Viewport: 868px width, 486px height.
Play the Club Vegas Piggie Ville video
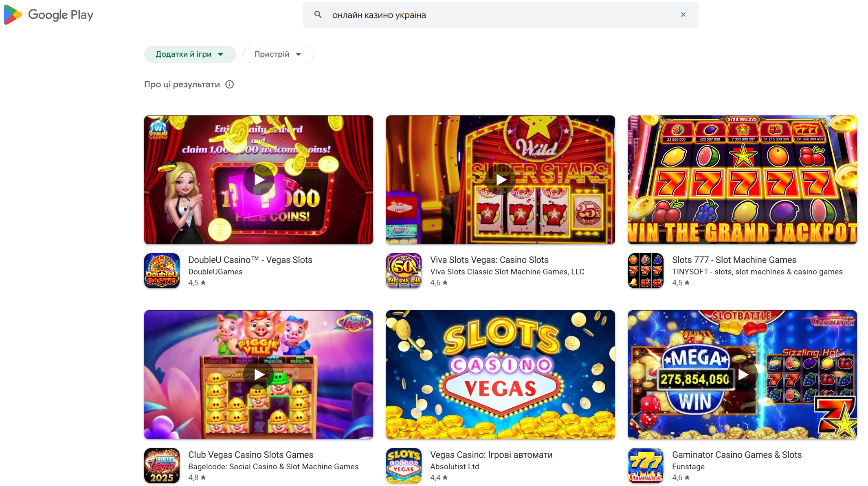point(259,375)
